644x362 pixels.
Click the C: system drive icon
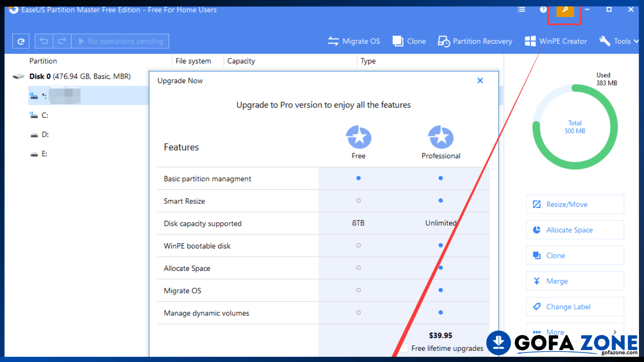34,115
